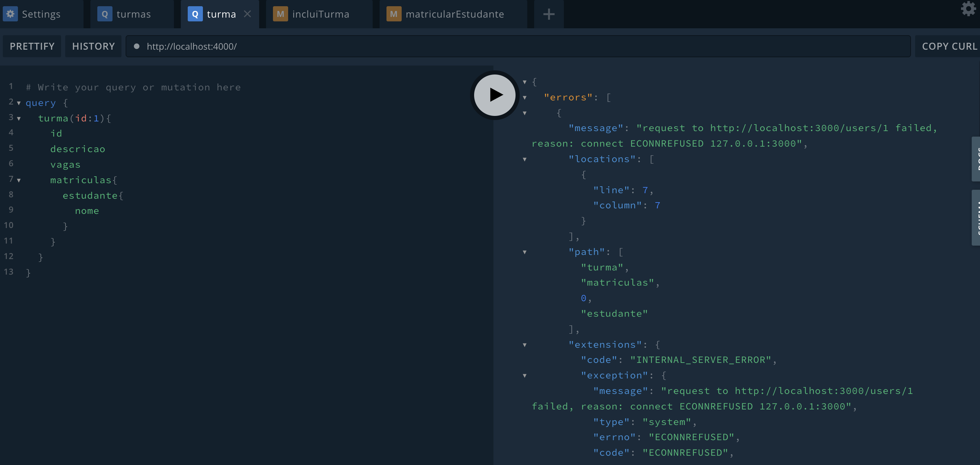Click "turma(id:1){" on line 3
The image size is (980, 465).
click(74, 118)
